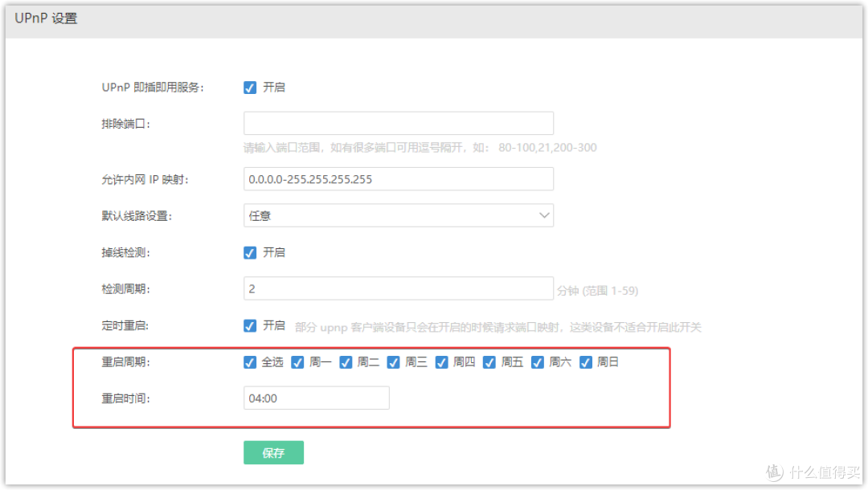Click the 重启时间 field showing 04:00
The width and height of the screenshot is (868, 490).
316,398
